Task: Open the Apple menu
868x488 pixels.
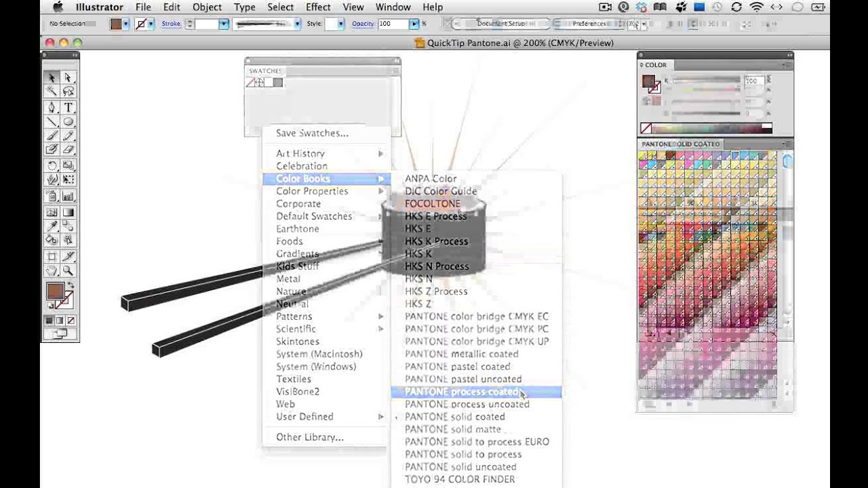Action: tap(58, 7)
